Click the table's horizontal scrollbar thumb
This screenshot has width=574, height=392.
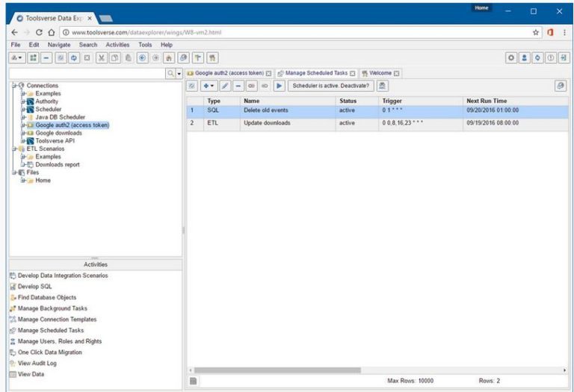tap(277, 370)
